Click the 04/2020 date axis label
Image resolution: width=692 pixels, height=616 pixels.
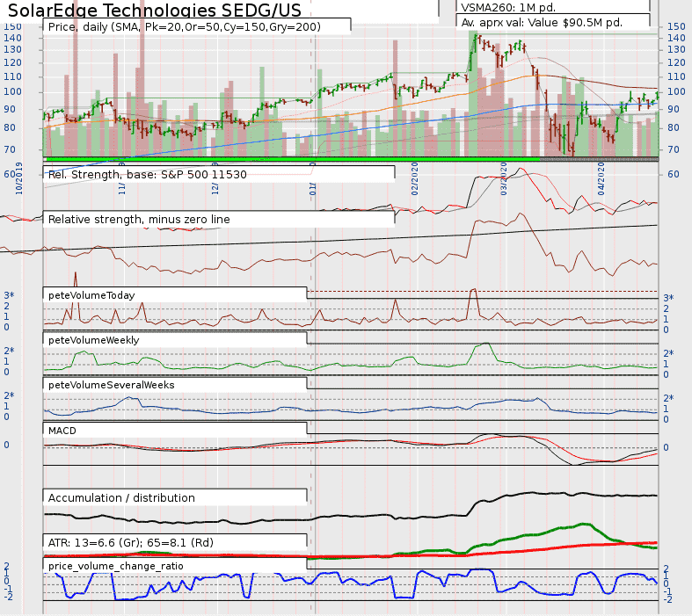point(601,179)
